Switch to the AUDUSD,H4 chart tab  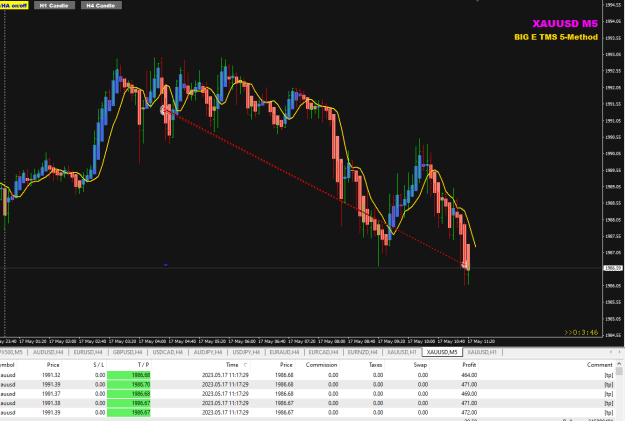48,352
